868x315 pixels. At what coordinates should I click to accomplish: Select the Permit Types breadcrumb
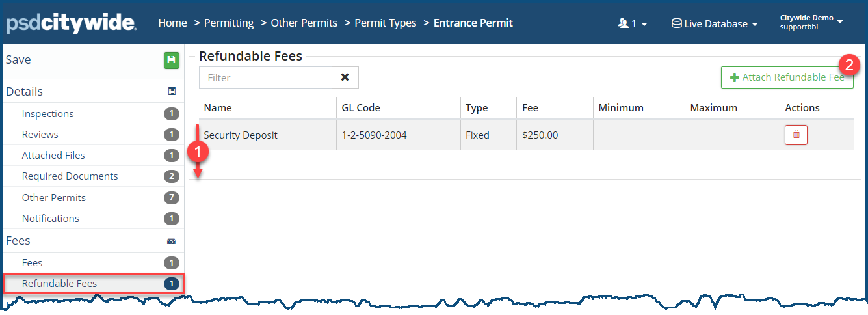[x=386, y=23]
